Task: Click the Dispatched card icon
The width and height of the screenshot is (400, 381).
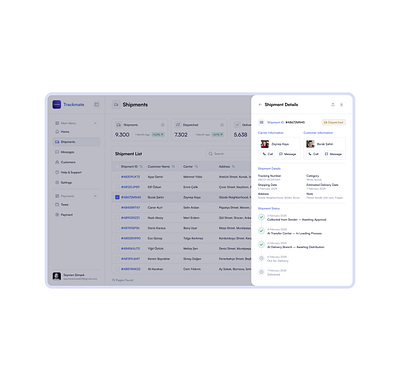Action: tap(178, 125)
